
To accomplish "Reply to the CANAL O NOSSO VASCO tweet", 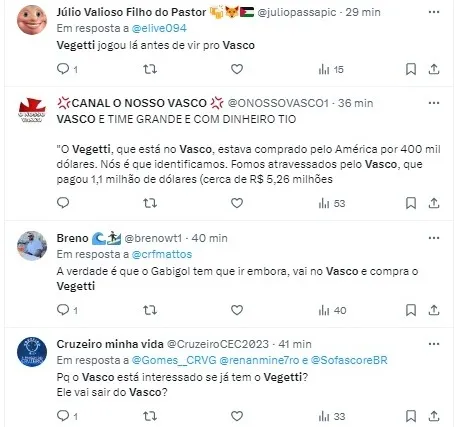I will (x=63, y=202).
